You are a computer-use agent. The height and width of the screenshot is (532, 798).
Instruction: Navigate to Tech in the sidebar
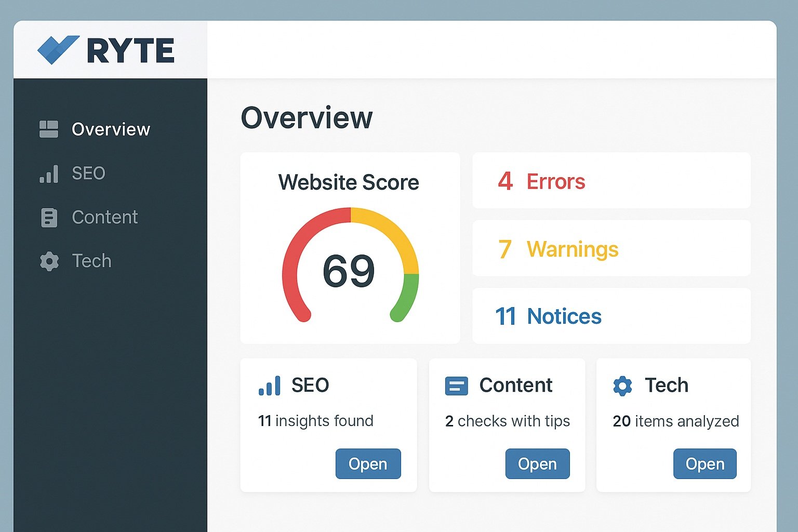[91, 261]
